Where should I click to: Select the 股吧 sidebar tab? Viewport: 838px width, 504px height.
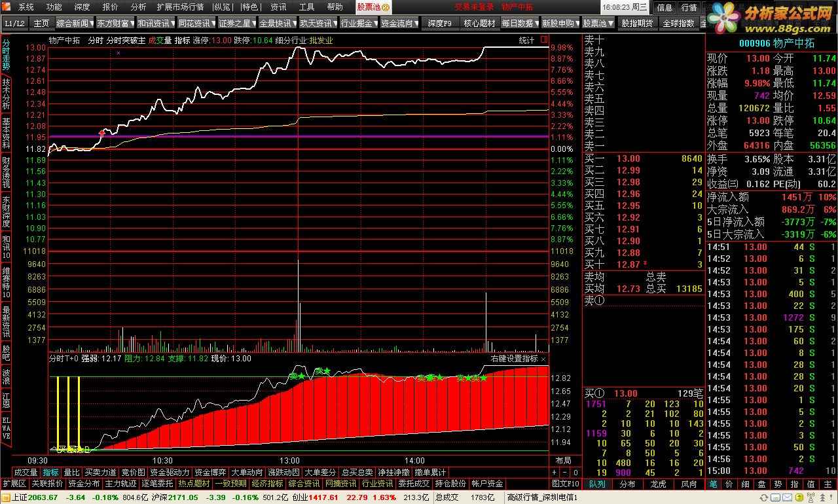pyautogui.click(x=6, y=353)
